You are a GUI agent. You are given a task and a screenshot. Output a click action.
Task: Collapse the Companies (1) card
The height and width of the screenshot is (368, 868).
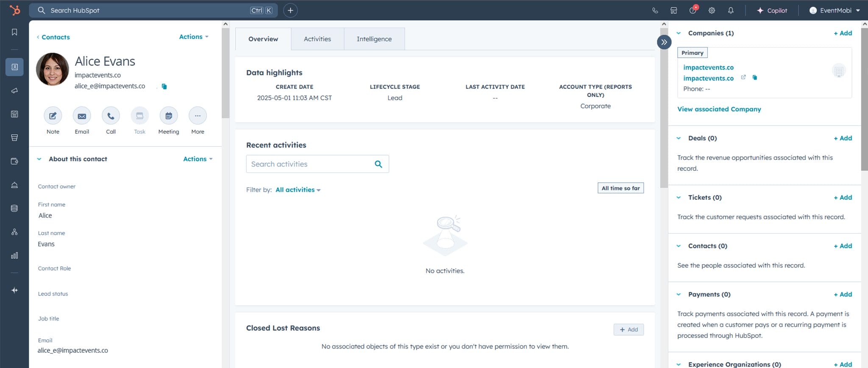point(679,33)
